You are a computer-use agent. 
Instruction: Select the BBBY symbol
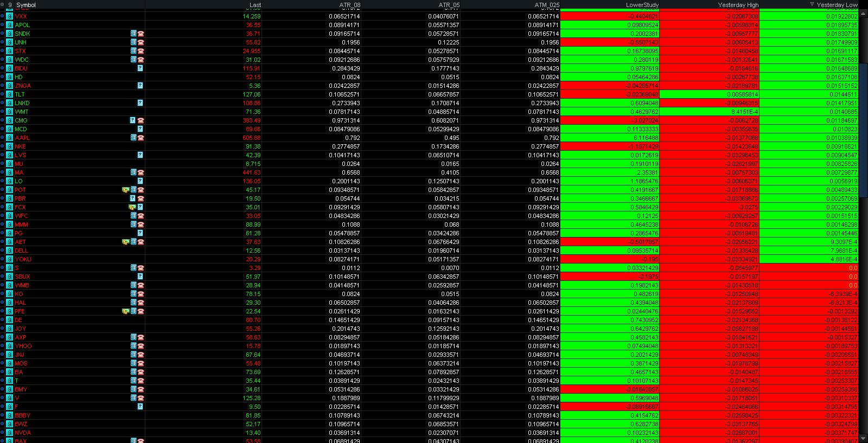click(23, 415)
